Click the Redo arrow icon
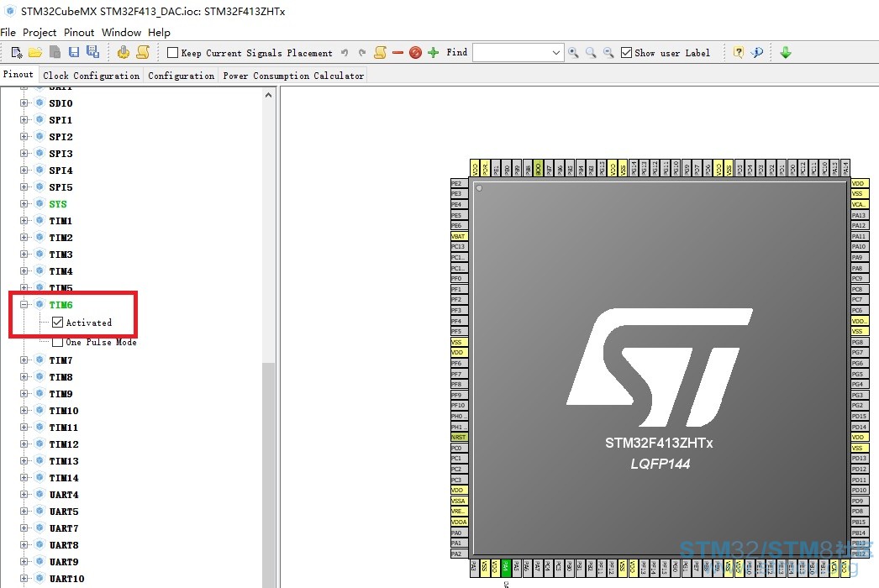Viewport: 879px width, 588px height. coord(362,53)
